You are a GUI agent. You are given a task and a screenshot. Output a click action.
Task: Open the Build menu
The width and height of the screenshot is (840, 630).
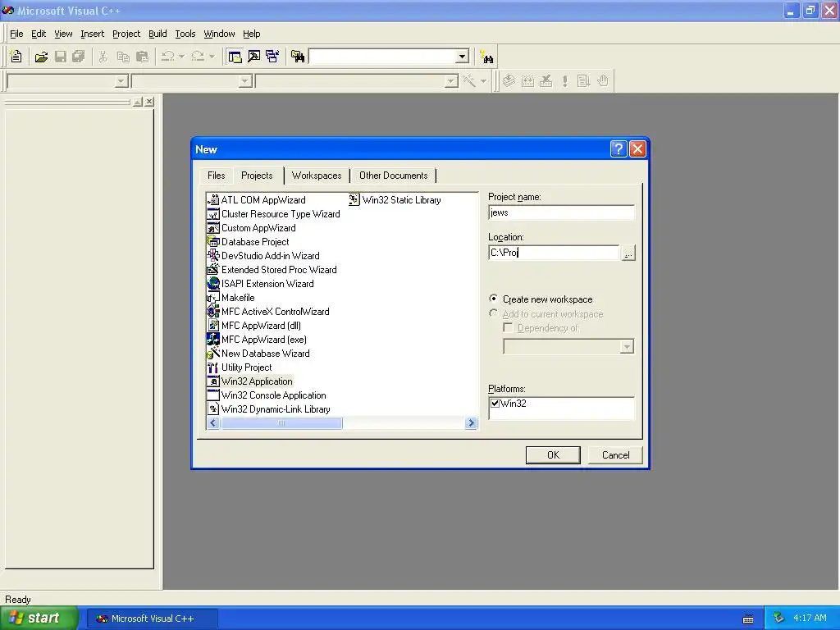(157, 34)
